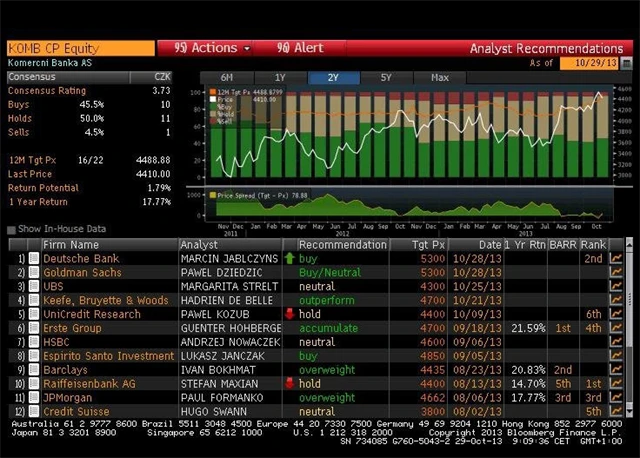The height and width of the screenshot is (458, 640).
Task: Enable the Show In-House Data checkbox
Action: (11, 229)
